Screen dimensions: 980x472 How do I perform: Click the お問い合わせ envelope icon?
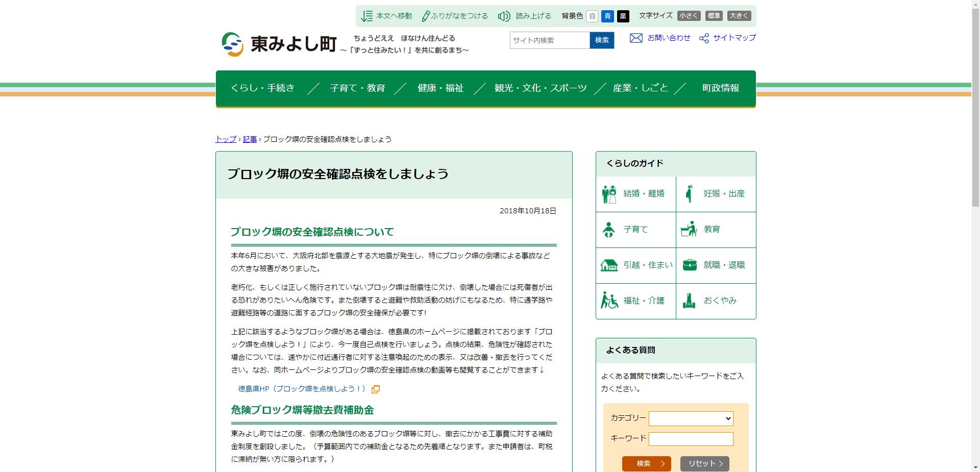[x=635, y=38]
